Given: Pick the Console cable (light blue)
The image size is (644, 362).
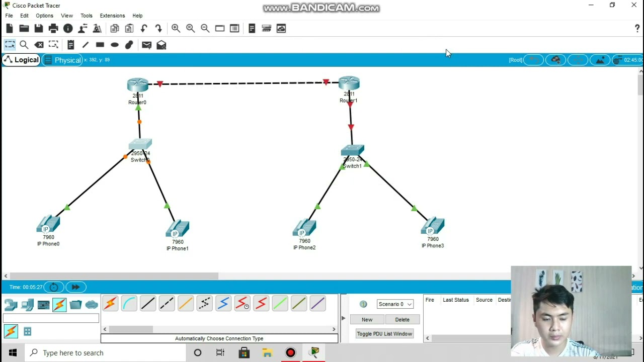Looking at the screenshot, I should 129,303.
